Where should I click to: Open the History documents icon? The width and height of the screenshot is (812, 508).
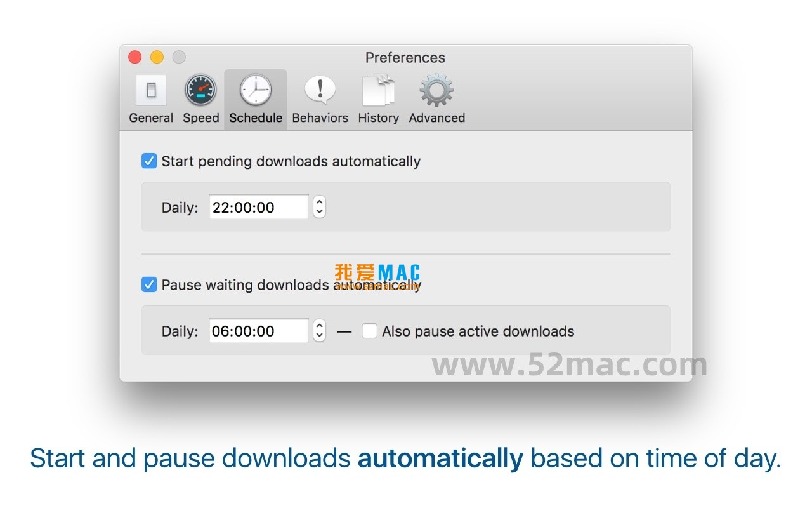pyautogui.click(x=378, y=90)
